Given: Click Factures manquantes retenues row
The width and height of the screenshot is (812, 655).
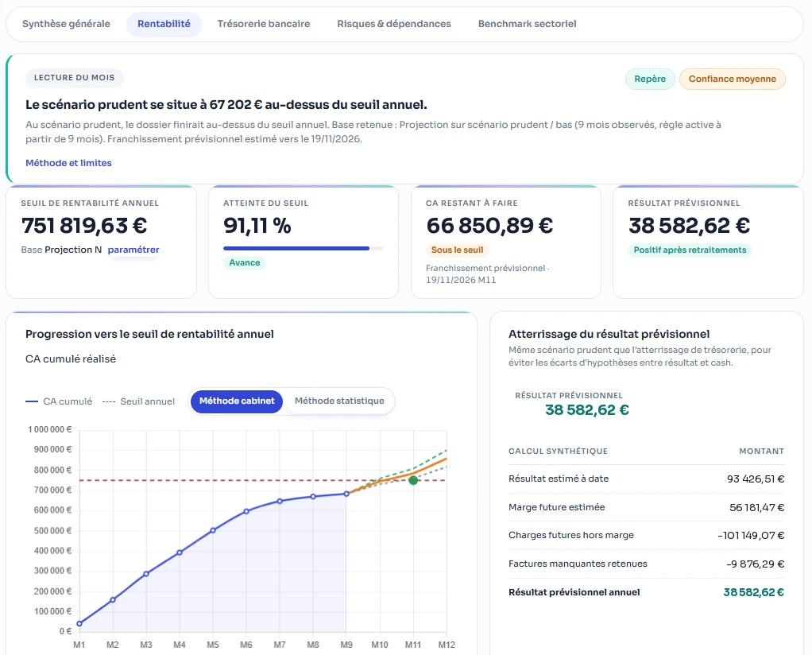Looking at the screenshot, I should (x=646, y=564).
